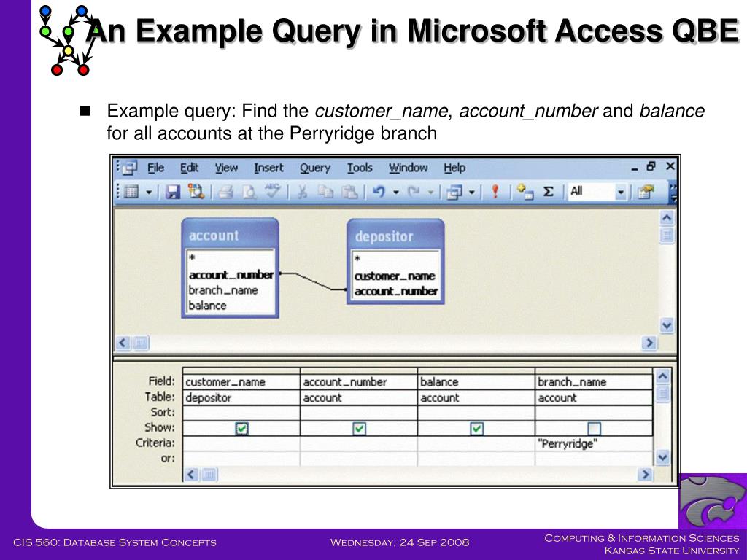Screen dimensions: 747x560
Task: Click the Paste clipboard icon
Action: pyautogui.click(x=350, y=192)
